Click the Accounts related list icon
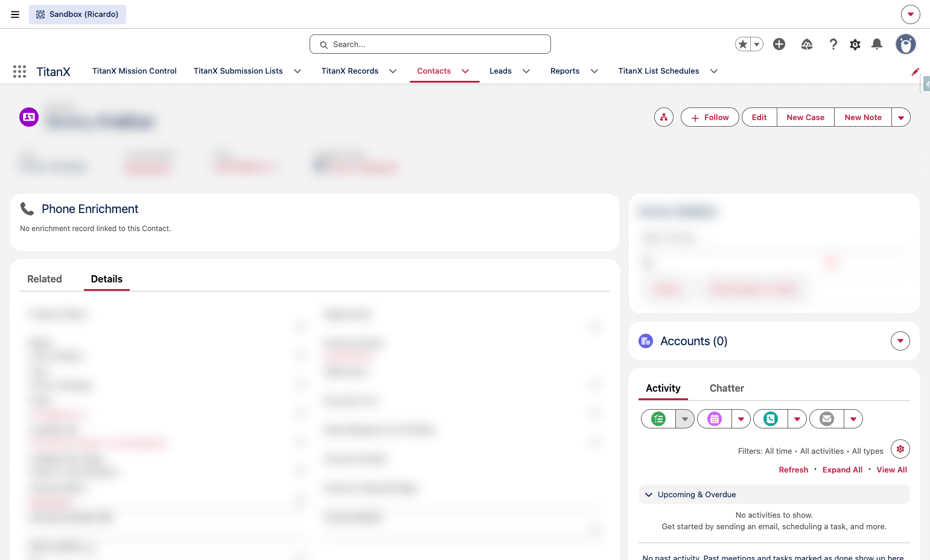Screen dimensions: 930x560 [x=646, y=341]
